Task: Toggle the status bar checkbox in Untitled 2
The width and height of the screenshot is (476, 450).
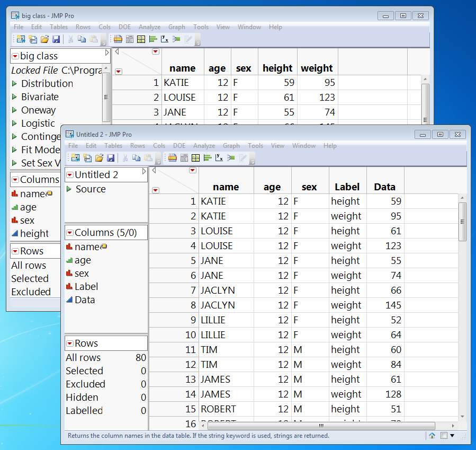Action: pos(444,436)
